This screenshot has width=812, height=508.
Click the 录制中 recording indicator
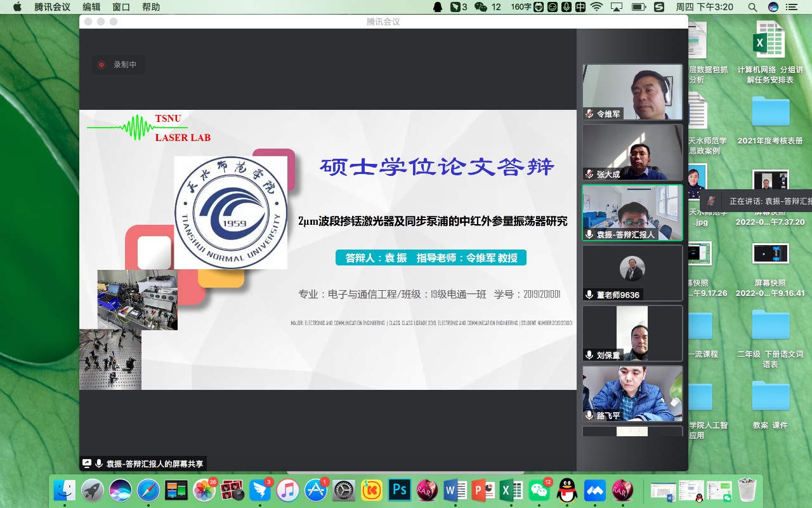[x=118, y=65]
